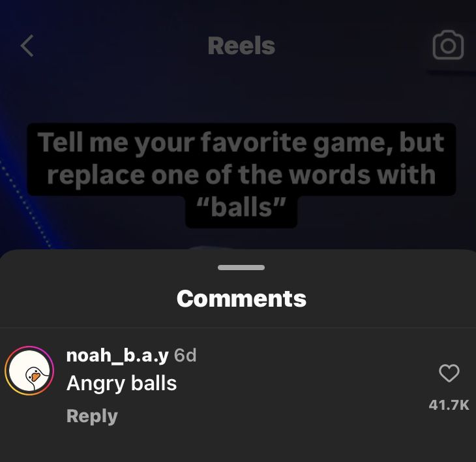The image size is (476, 462).
Task: Tap the “balls” word in the caption
Action: (241, 208)
